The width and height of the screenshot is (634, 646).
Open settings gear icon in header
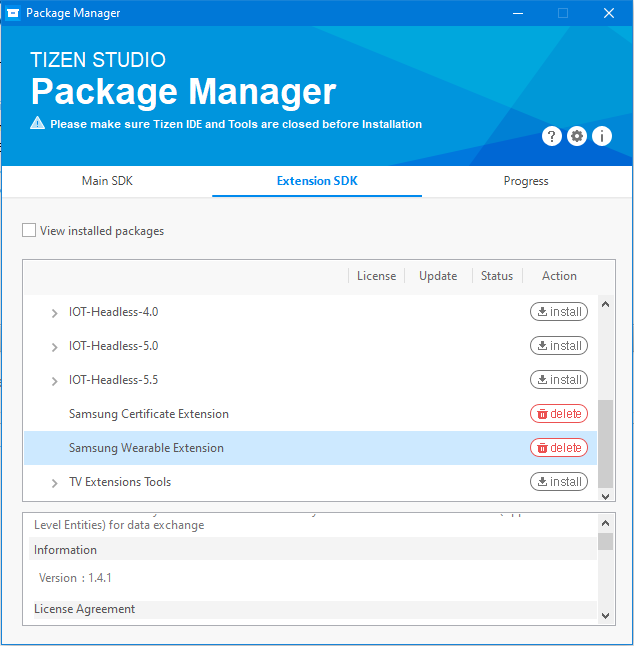coord(577,136)
